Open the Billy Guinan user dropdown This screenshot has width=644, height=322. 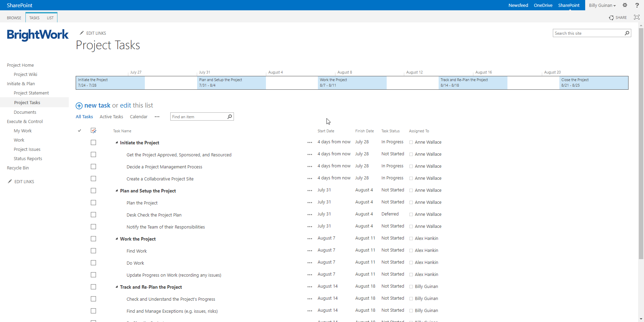[x=602, y=5]
